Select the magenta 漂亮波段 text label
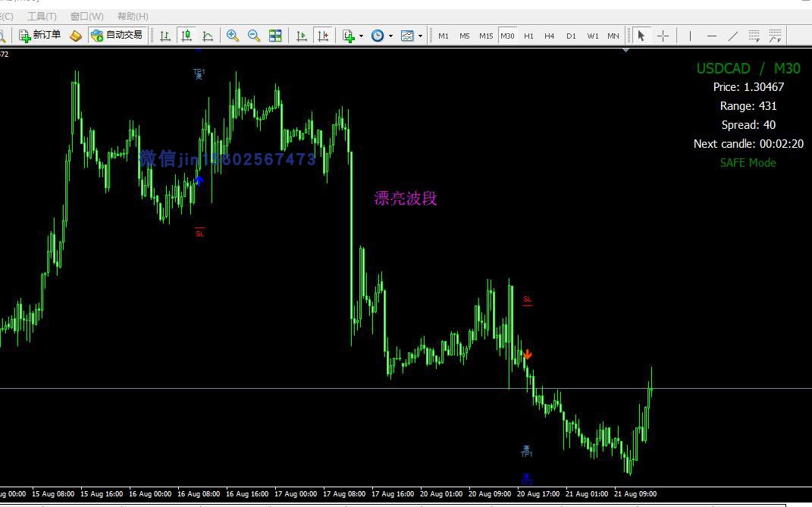The height and width of the screenshot is (507, 812). [406, 198]
